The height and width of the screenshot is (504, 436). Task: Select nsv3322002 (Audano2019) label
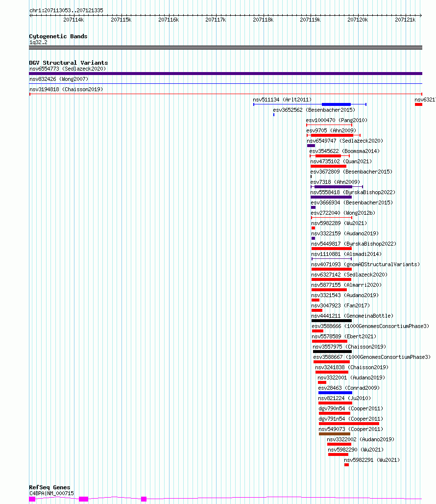361,439
